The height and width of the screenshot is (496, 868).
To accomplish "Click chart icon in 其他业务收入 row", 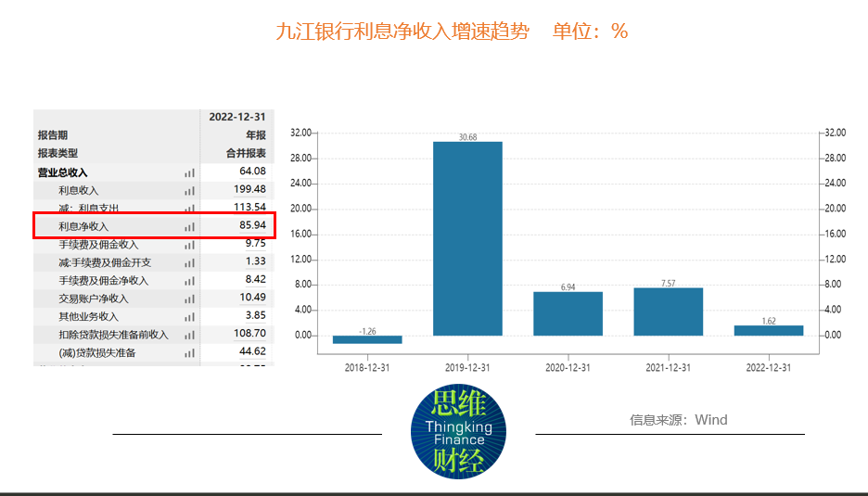I will [190, 317].
